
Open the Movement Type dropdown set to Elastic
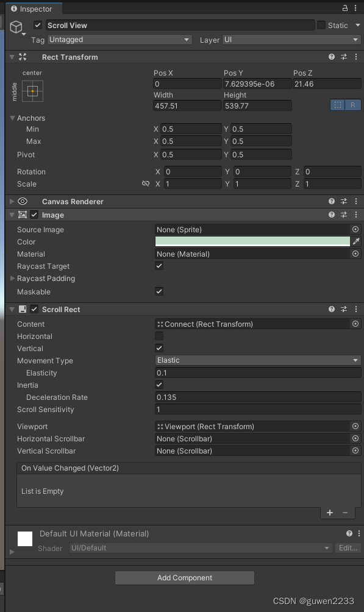click(258, 360)
